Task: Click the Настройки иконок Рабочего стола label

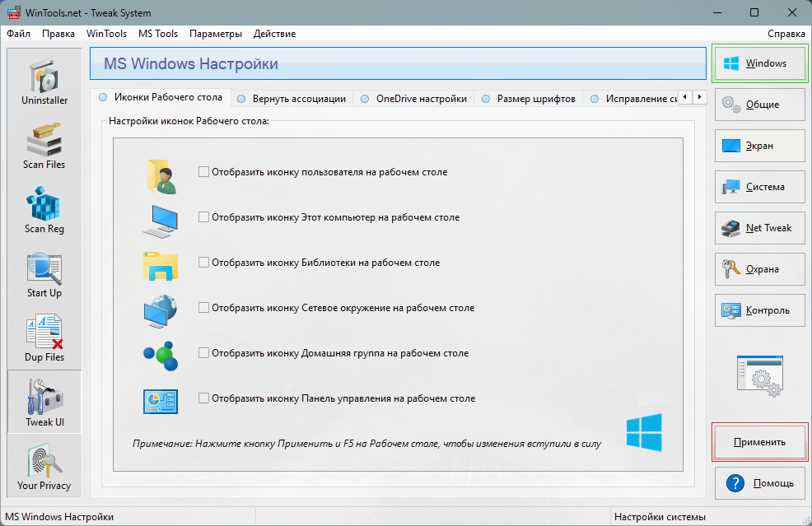Action: pos(189,121)
